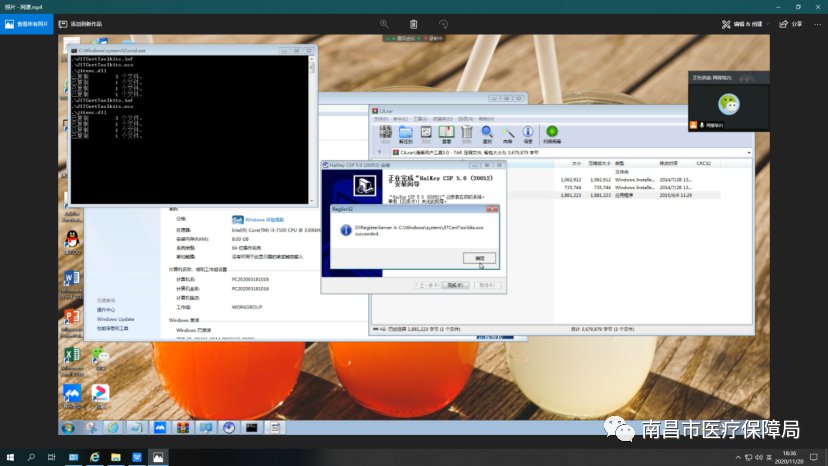
Task: Click 'View all photos' back button
Action: point(26,23)
